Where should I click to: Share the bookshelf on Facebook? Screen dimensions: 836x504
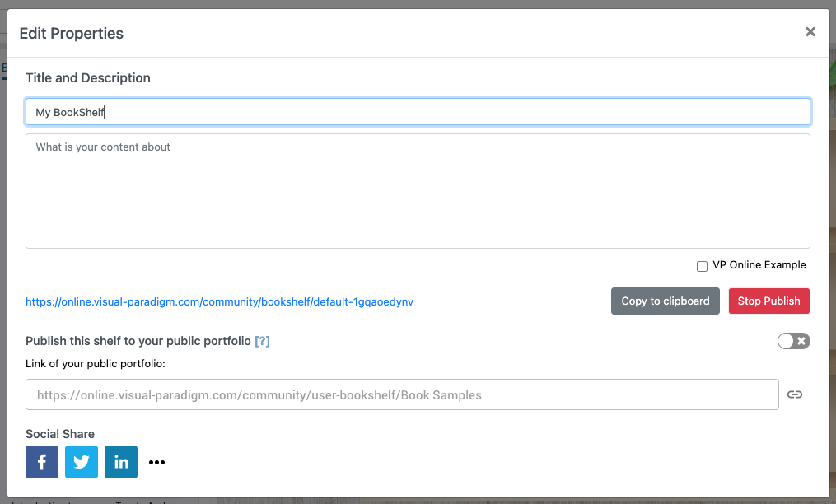click(42, 462)
